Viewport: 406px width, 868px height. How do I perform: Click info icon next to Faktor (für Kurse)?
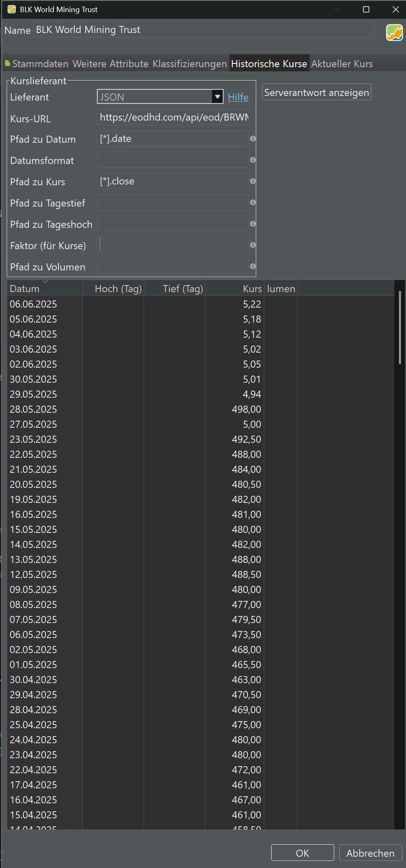pos(252,245)
